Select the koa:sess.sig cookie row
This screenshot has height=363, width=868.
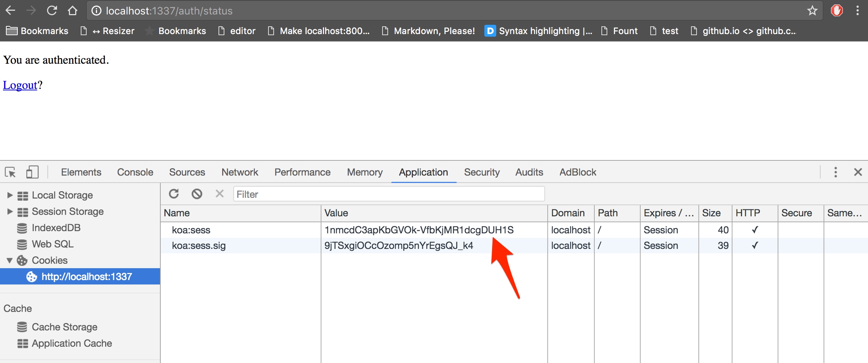(199, 246)
